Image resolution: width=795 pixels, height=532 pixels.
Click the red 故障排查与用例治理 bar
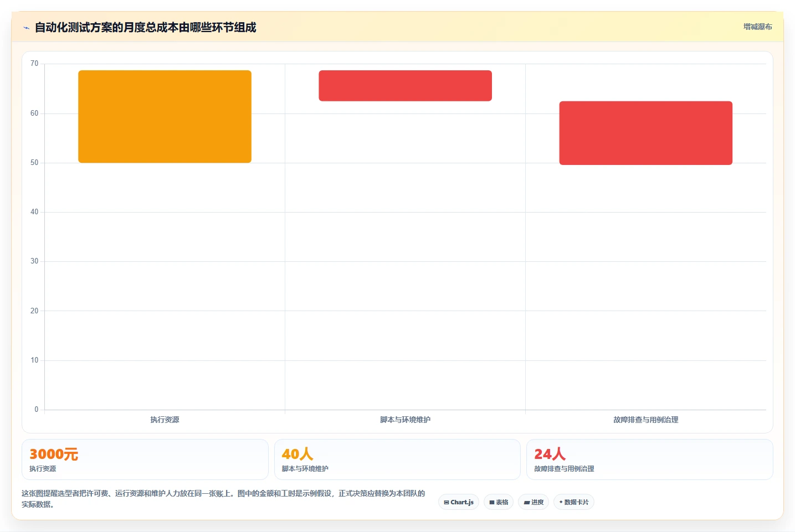645,133
